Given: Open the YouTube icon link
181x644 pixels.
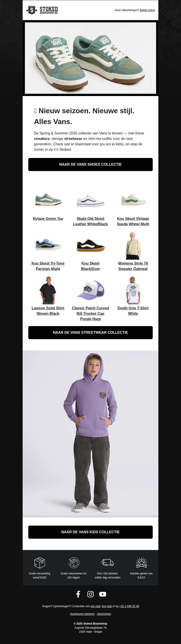Looking at the screenshot, I should coord(103,594).
